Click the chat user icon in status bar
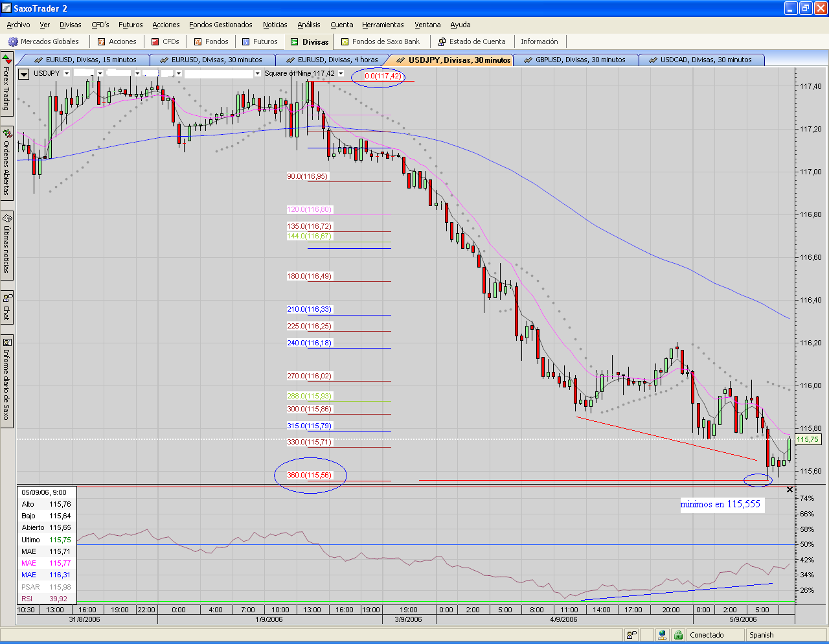 pyautogui.click(x=631, y=635)
